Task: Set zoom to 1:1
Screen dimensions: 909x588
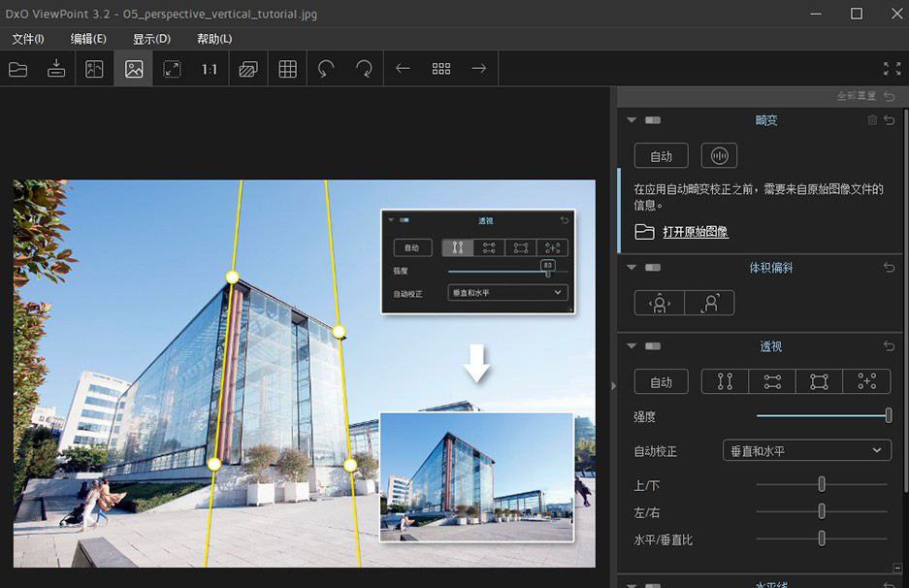Action: 210,69
